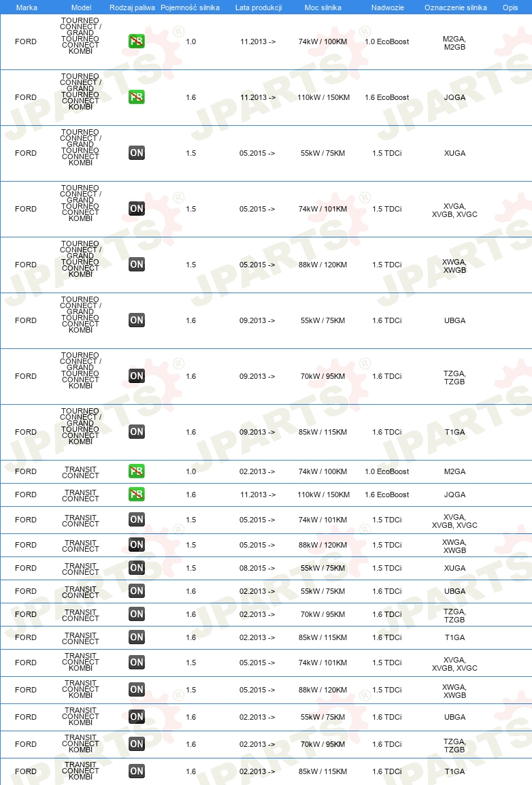Click petrol icon in Tourneo 1.0 EcoBoost row
This screenshot has height=785, width=532.
pyautogui.click(x=137, y=41)
